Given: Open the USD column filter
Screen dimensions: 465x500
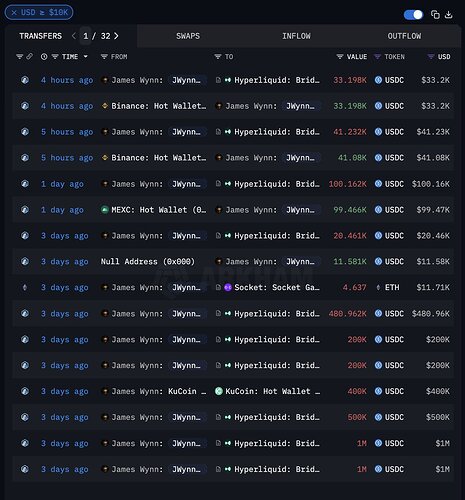Looking at the screenshot, I should pos(431,57).
